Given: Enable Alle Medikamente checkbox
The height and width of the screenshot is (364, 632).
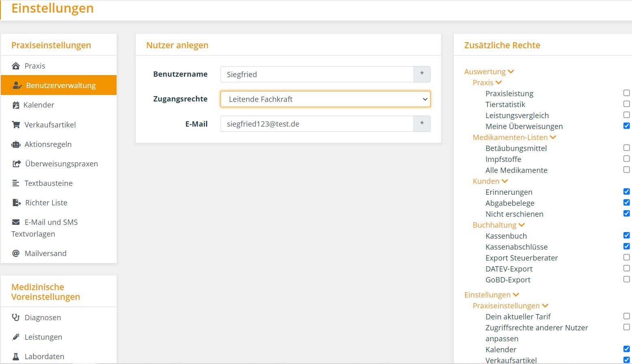Looking at the screenshot, I should tap(627, 170).
